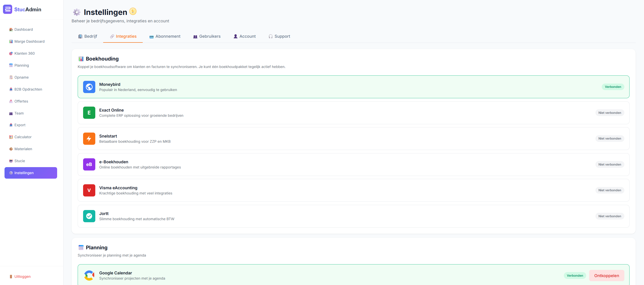Open the Gebruikers tab
The image size is (644, 285).
pyautogui.click(x=207, y=36)
